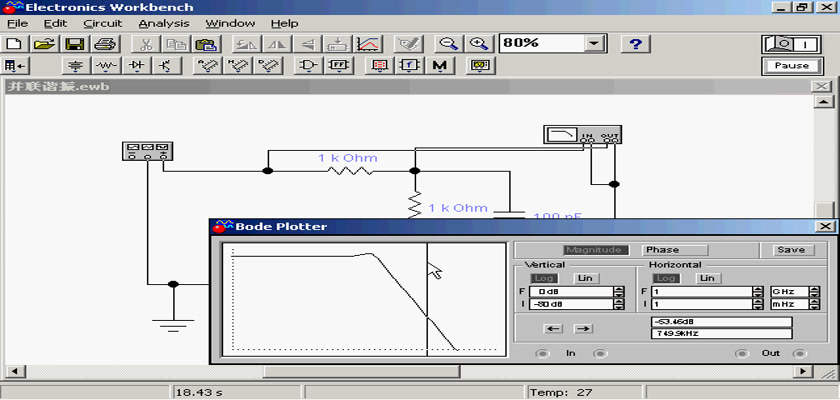This screenshot has width=840, height=400.
Task: Open the Edit menu
Action: coord(55,24)
